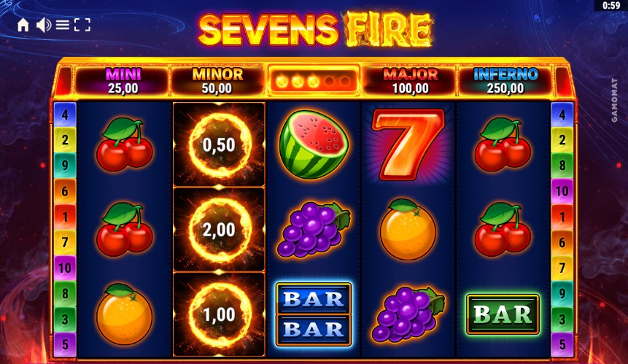
Task: Click the green single BAR symbol
Action: pos(503,314)
